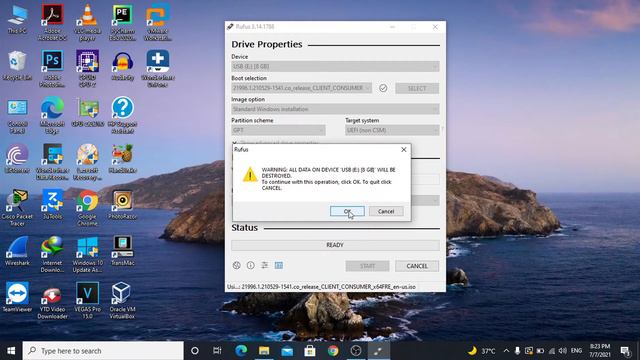Image resolution: width=640 pixels, height=360 pixels.
Task: Open File Explorer from taskbar
Action: [x=264, y=351]
